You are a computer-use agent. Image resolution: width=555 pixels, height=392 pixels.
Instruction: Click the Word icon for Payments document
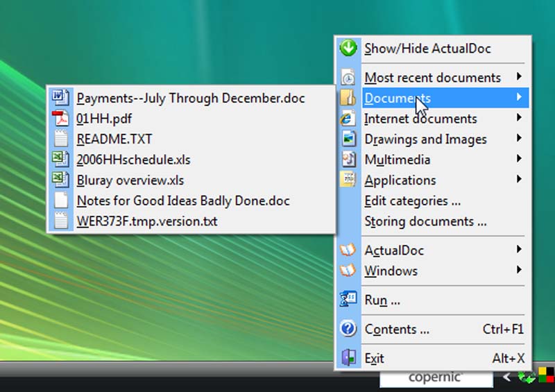pos(61,98)
